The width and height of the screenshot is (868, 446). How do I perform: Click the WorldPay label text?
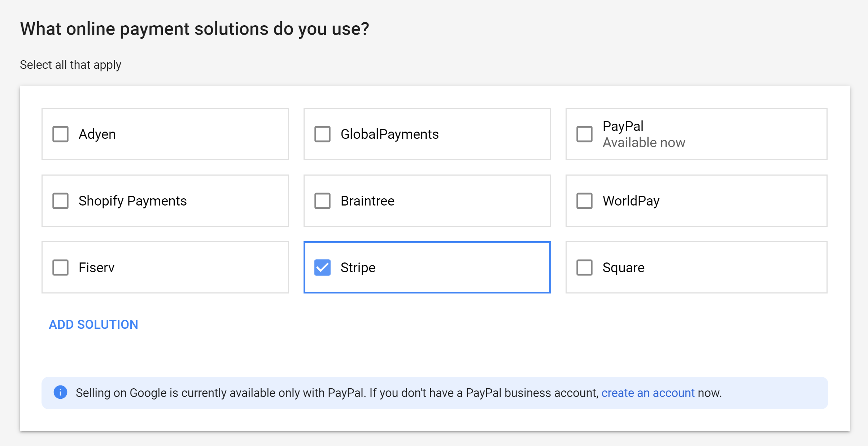tap(631, 201)
